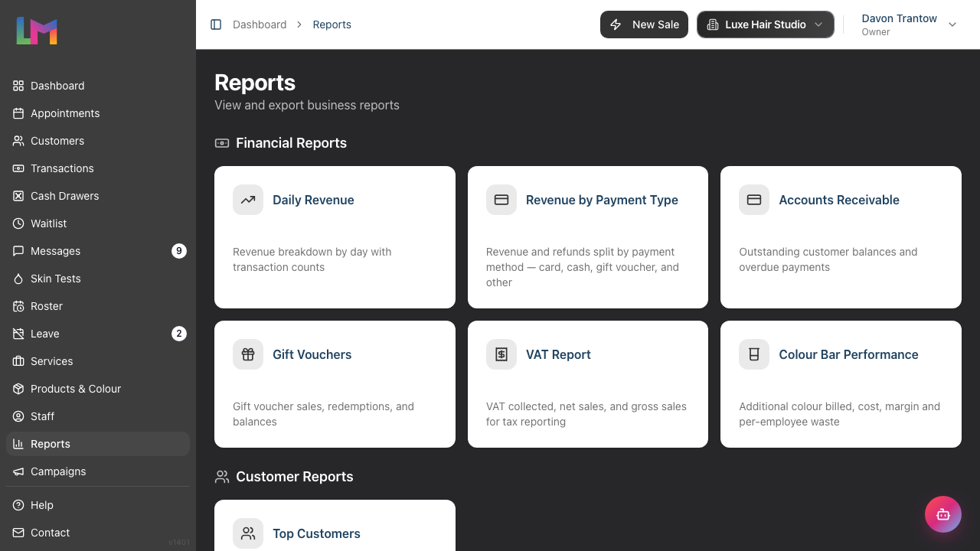Click the Daily Revenue trend icon
The image size is (980, 551).
(x=248, y=200)
